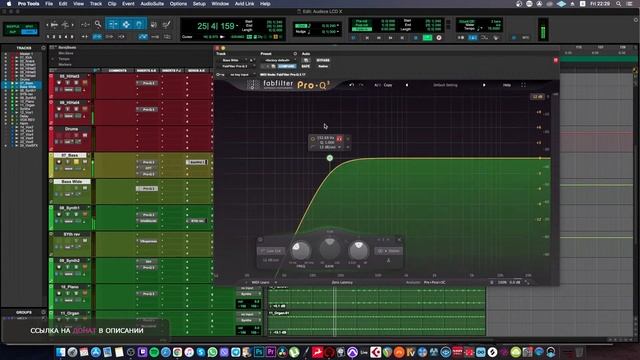Image resolution: width=640 pixels, height=360 pixels.
Task: Close the band controls panel X
Action: [x=399, y=240]
